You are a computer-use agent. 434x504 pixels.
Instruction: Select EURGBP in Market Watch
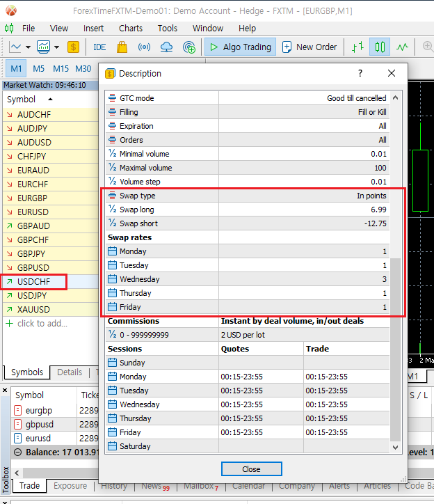click(x=32, y=198)
